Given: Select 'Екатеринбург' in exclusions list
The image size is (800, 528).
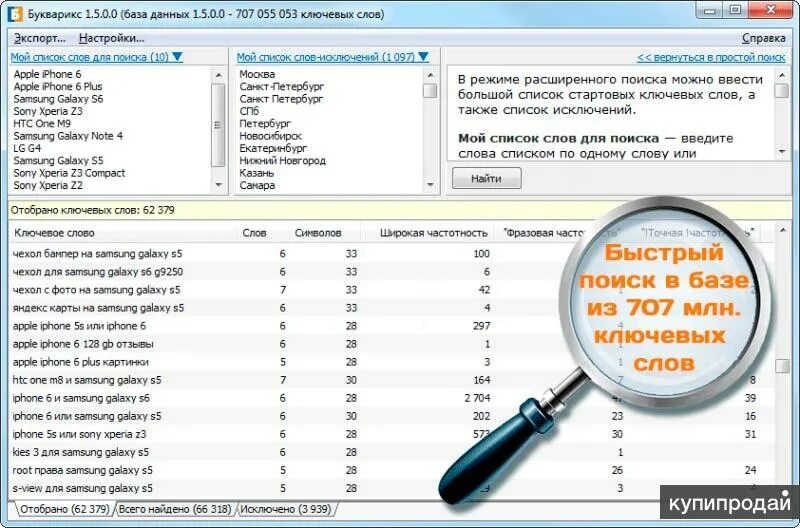Looking at the screenshot, I should point(273,148).
